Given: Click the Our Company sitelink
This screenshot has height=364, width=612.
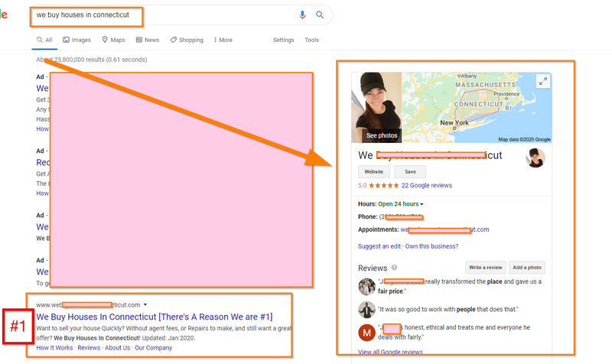Looking at the screenshot, I should [x=154, y=348].
